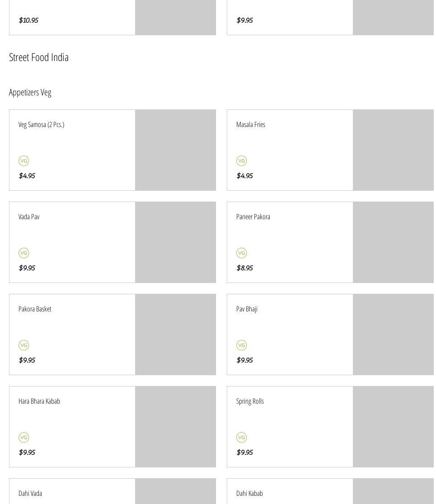Click the vegetarian icon on Paneer Pakora
The width and height of the screenshot is (436, 504).
click(241, 253)
